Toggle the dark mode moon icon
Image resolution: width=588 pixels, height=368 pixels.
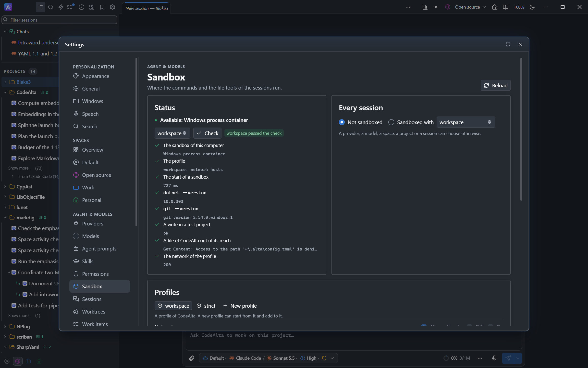pos(532,7)
